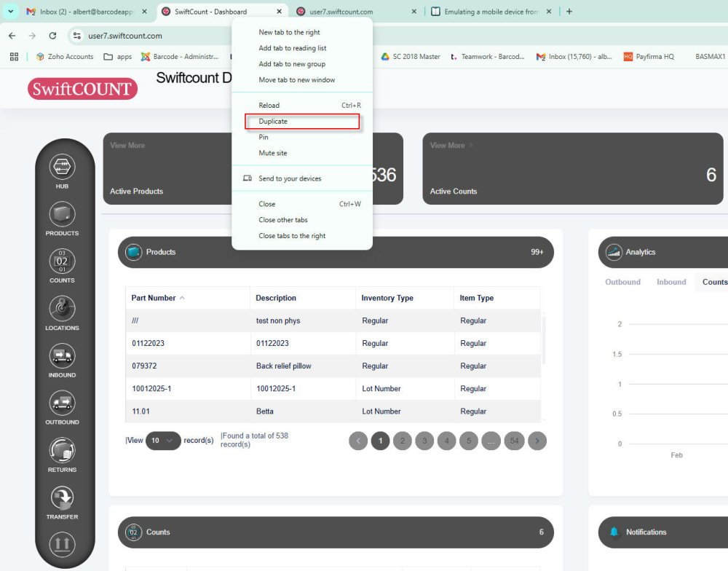
Task: Close the Inbox Gmail tab
Action: tap(144, 12)
